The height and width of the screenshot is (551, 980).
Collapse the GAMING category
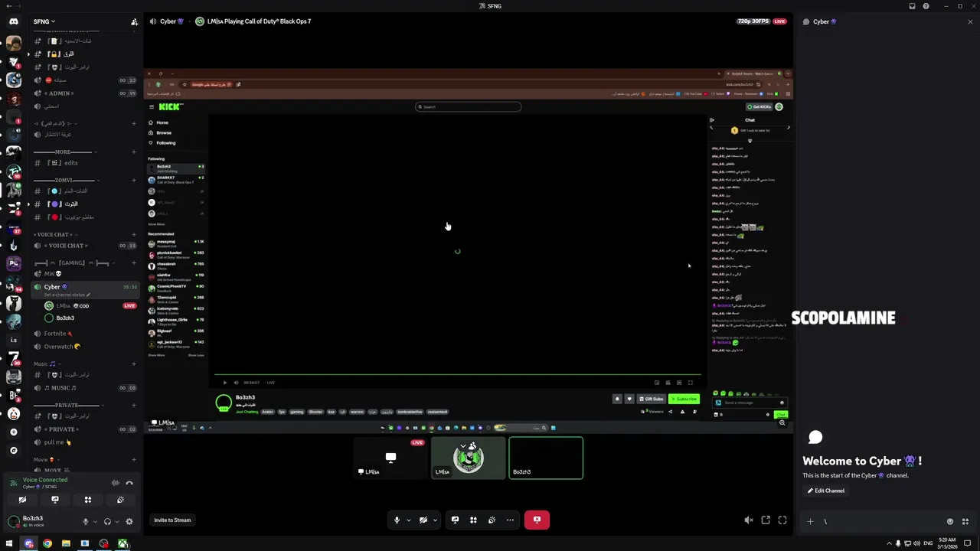pyautogui.click(x=73, y=263)
